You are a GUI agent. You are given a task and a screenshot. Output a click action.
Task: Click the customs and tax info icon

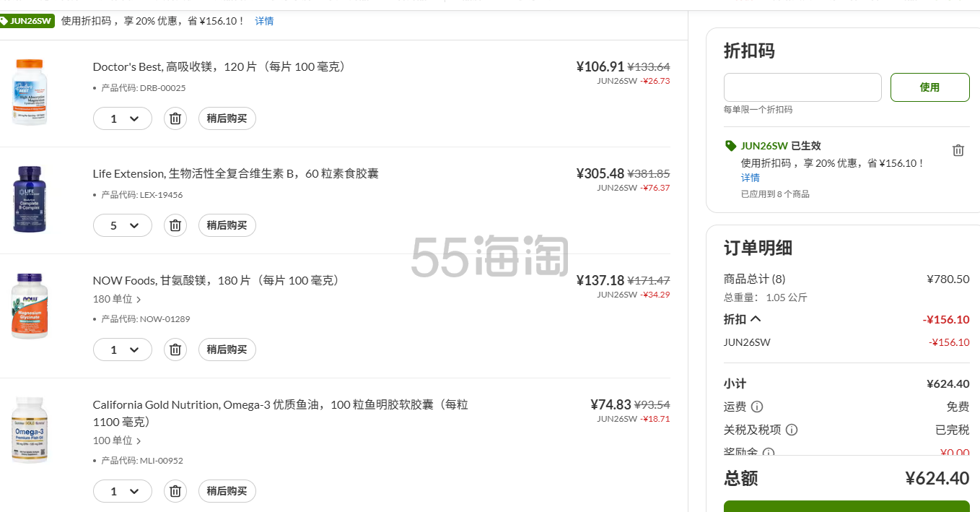(792, 430)
